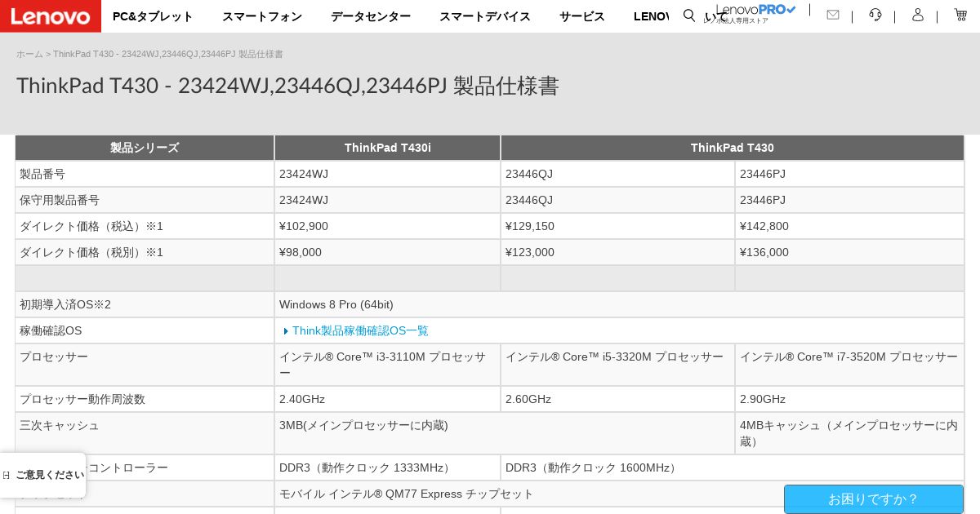Open the データセンター menu

371,16
